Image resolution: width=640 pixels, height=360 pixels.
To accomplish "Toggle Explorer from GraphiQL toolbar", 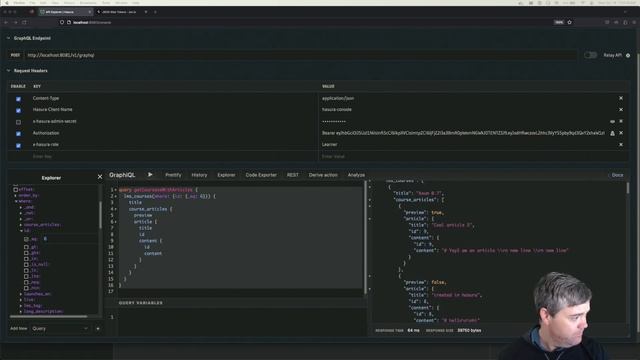I will [x=226, y=175].
